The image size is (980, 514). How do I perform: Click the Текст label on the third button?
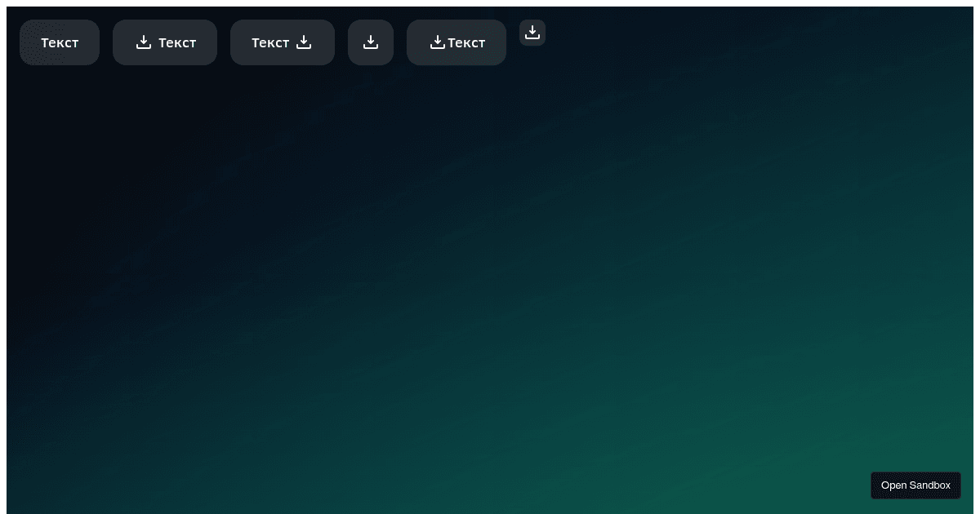click(270, 42)
